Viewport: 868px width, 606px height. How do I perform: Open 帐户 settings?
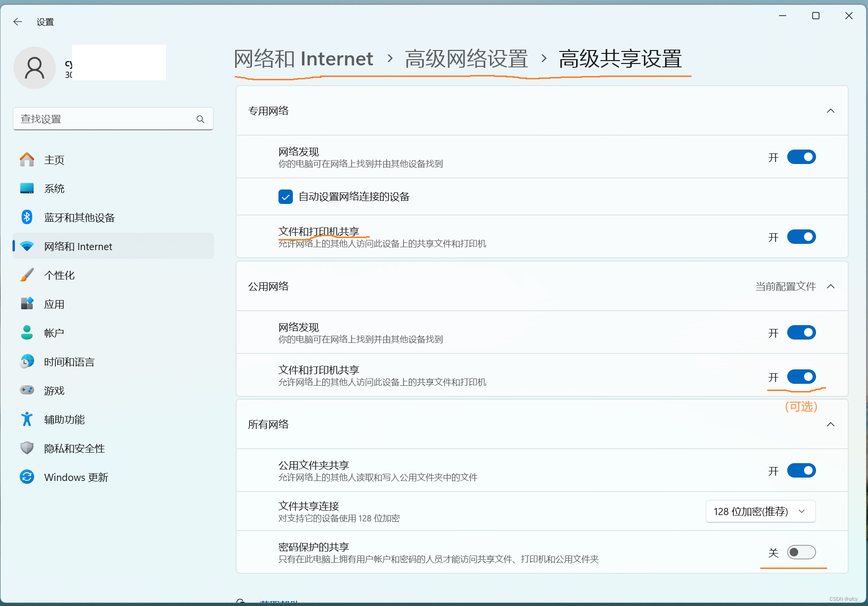click(x=113, y=333)
